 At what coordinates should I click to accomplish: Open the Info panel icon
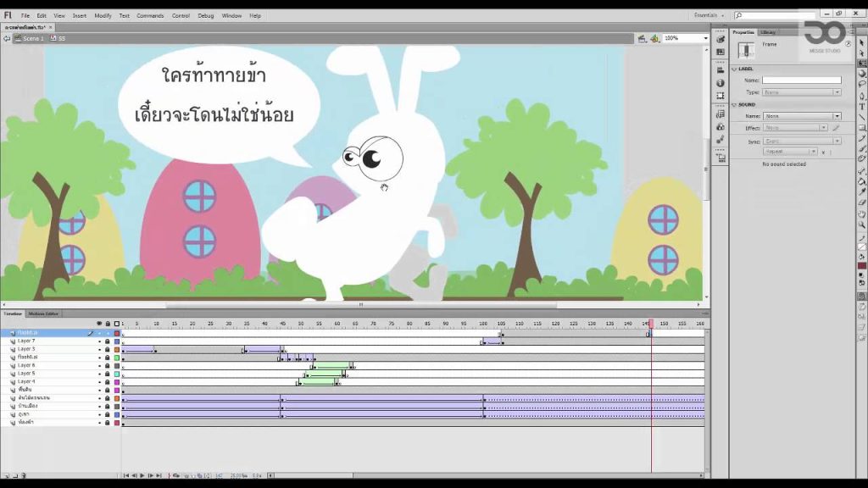coord(721,83)
